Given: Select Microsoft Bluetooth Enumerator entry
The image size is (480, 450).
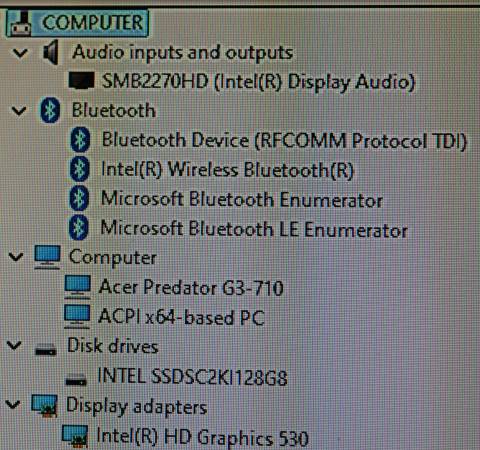Looking at the screenshot, I should point(242,199).
